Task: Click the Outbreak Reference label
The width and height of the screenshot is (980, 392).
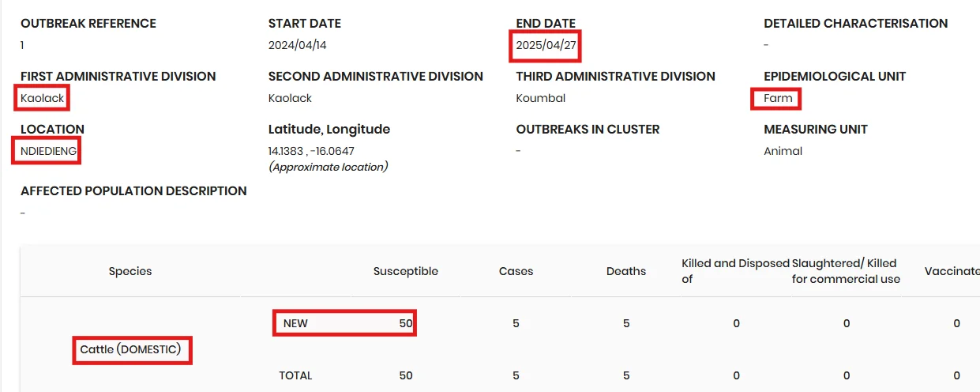Action: (88, 24)
